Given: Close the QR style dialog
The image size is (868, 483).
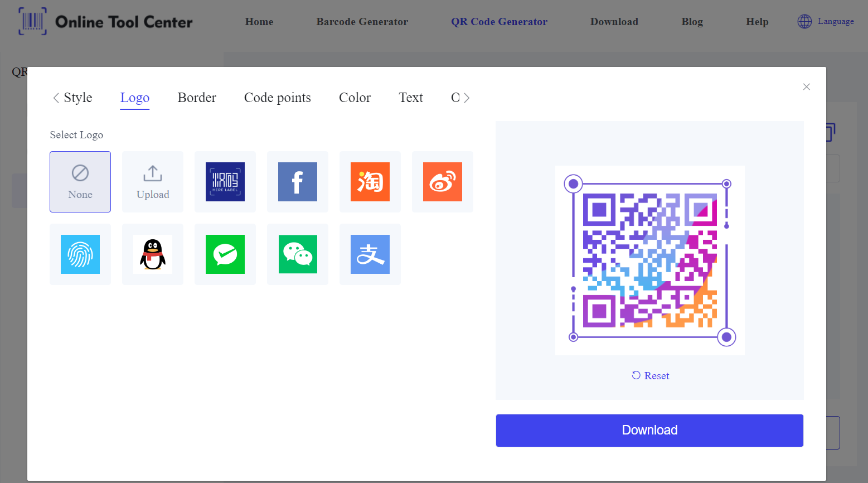Looking at the screenshot, I should pos(806,86).
